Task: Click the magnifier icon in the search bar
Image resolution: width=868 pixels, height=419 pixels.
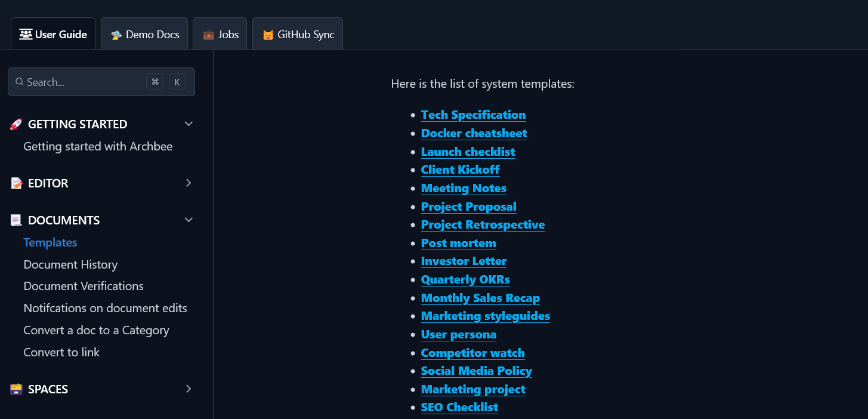Action: 20,81
